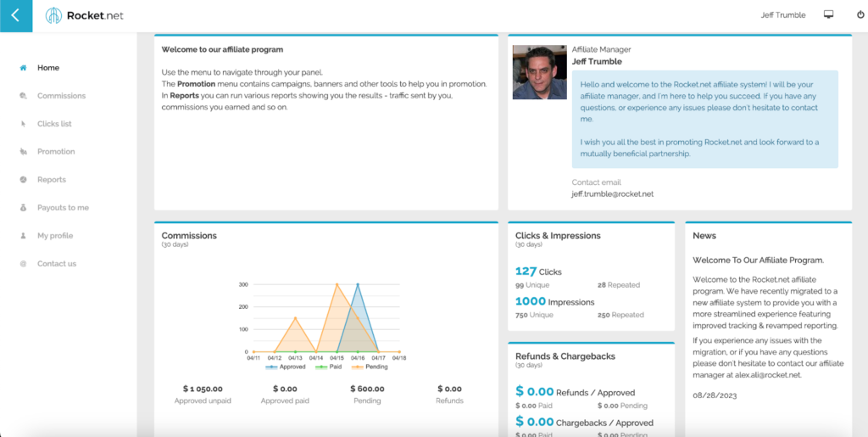Click the News panel title
The width and height of the screenshot is (868, 437).
coord(704,235)
